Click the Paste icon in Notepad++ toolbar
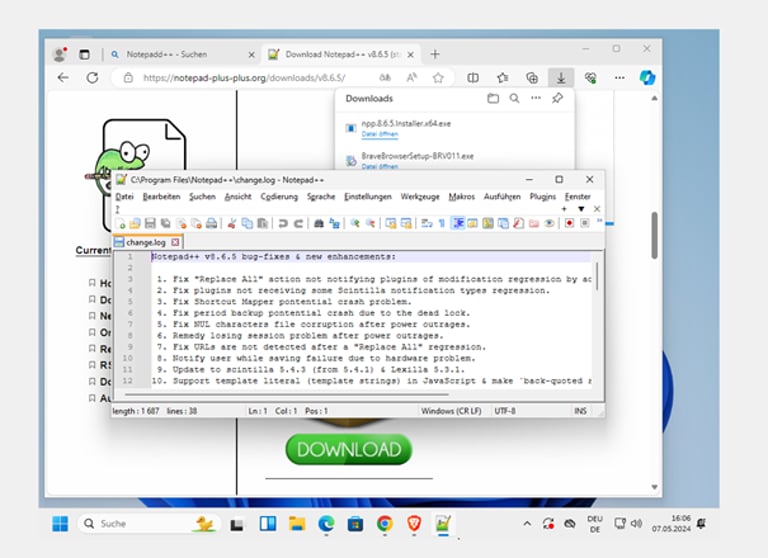Image resolution: width=768 pixels, height=558 pixels. (x=263, y=224)
